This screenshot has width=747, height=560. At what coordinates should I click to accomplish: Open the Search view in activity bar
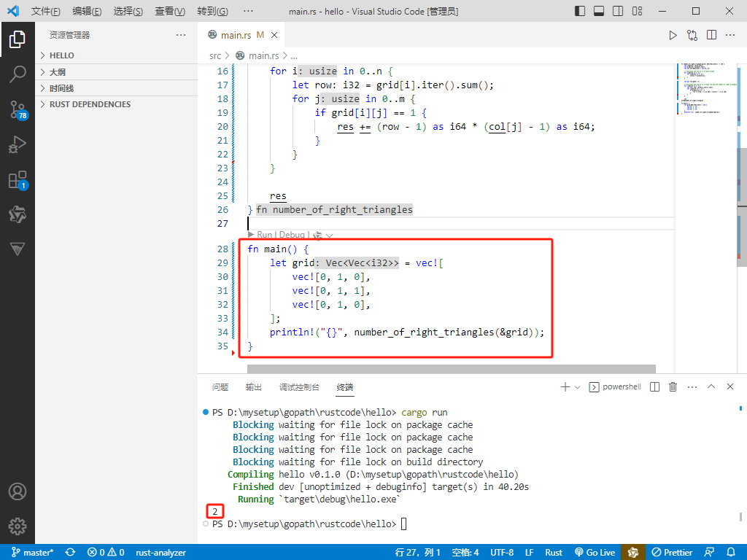18,74
